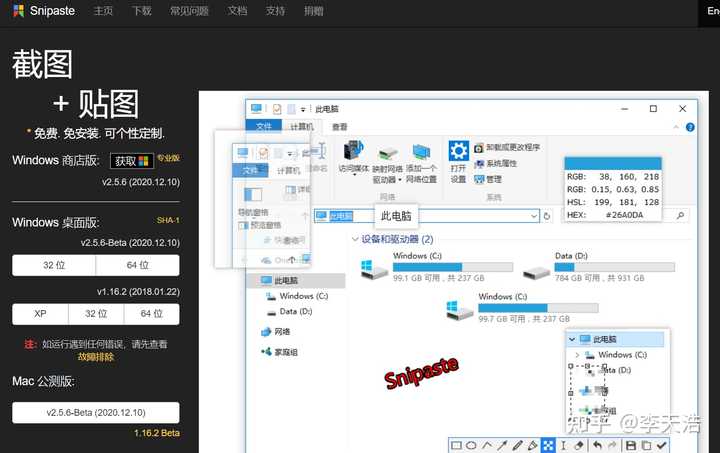This screenshot has height=453, width=720.
Task: Select Windows (C:) drive showing 99.7 GB free
Action: tap(522, 308)
